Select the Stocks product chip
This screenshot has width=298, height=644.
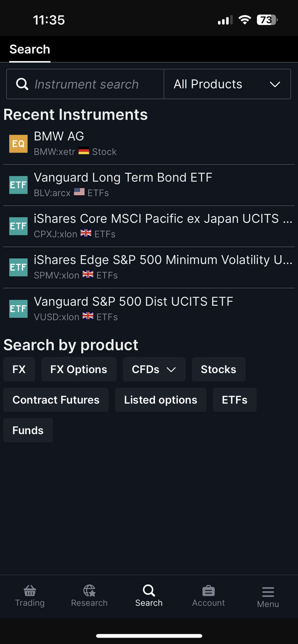(x=219, y=370)
